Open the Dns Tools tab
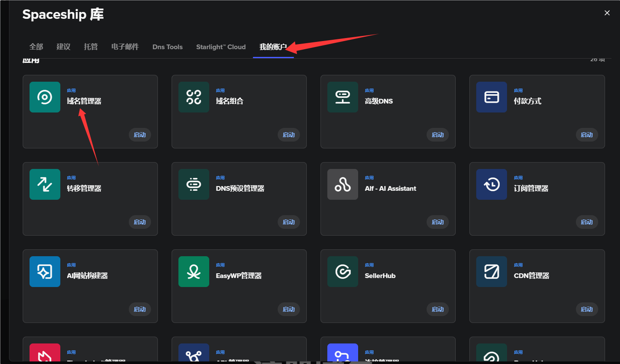Image resolution: width=620 pixels, height=364 pixels. point(167,47)
